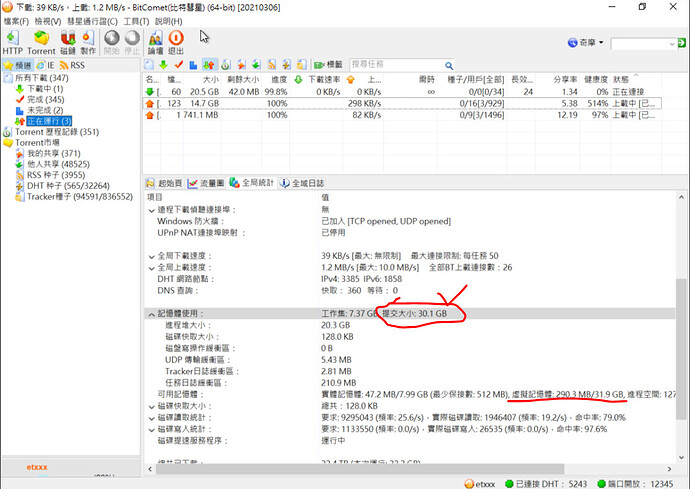
Task: Select Torrent 歷程記錄 (351) tree item
Action: (x=57, y=132)
